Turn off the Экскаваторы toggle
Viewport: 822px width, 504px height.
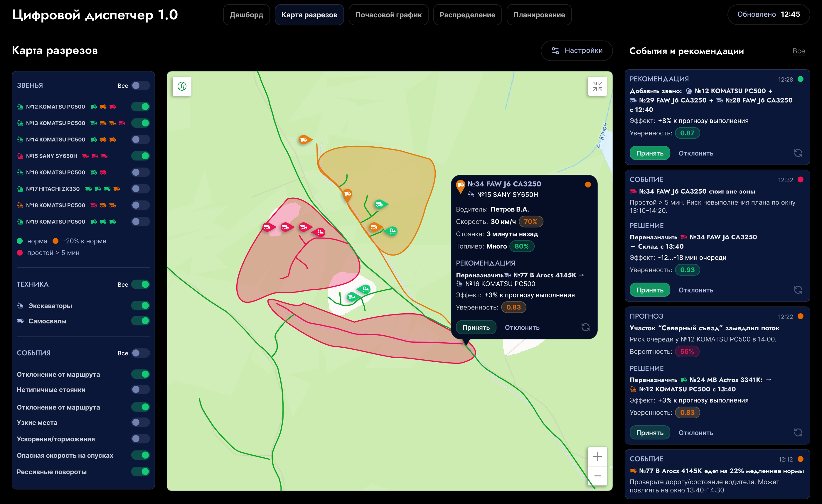(x=140, y=305)
